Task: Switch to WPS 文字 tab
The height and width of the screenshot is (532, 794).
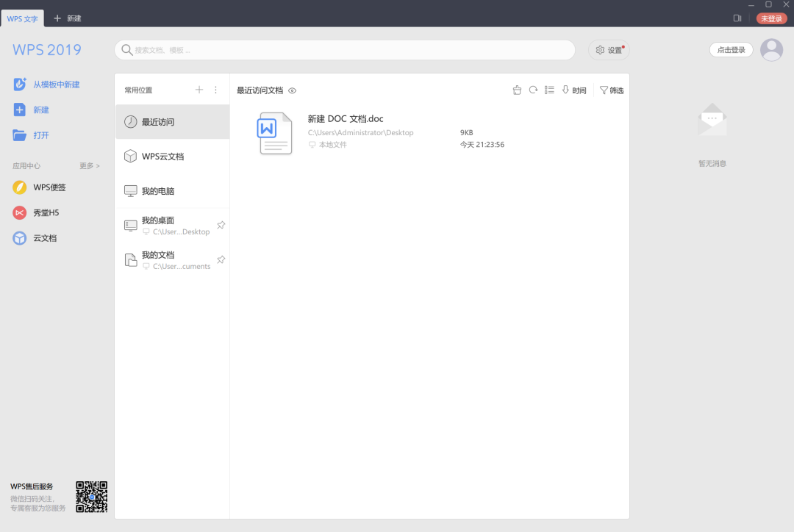Action: (22, 18)
